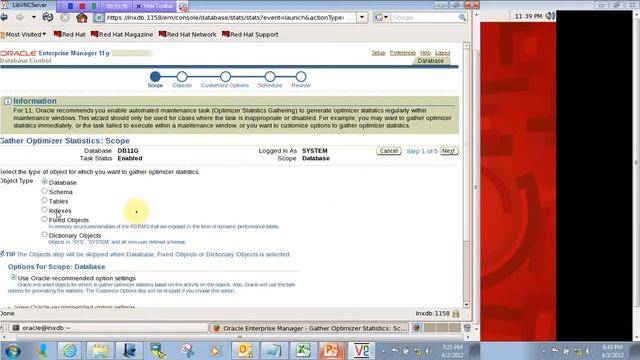640x360 pixels.
Task: Click the page vertical scrollbar down arrow
Action: (x=466, y=304)
